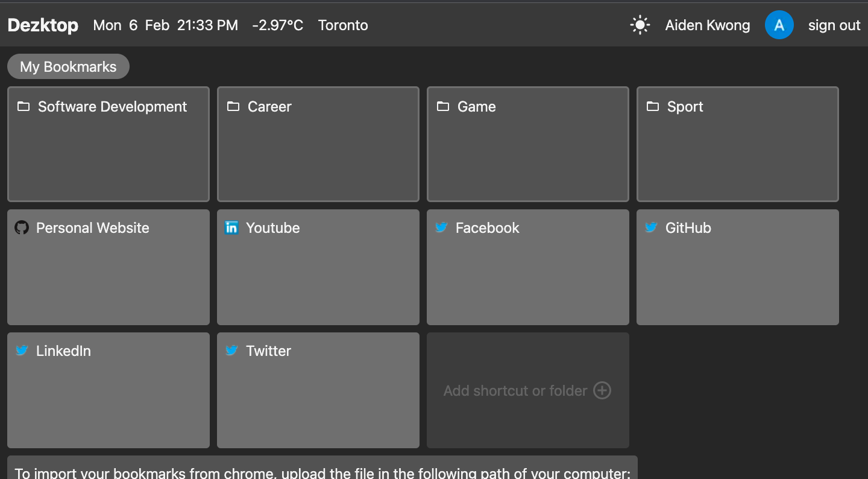Click the Software Development folder icon

pos(24,107)
